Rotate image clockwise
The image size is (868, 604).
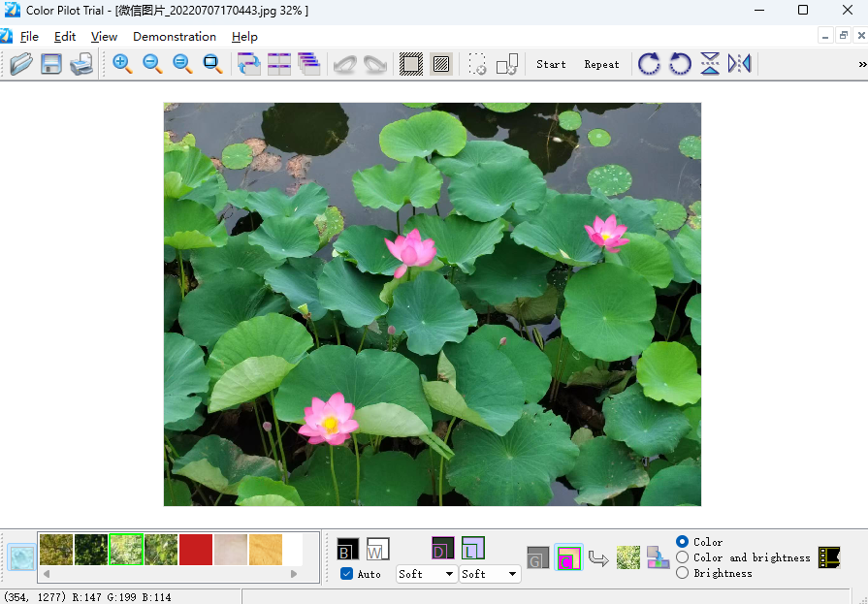pyautogui.click(x=649, y=64)
